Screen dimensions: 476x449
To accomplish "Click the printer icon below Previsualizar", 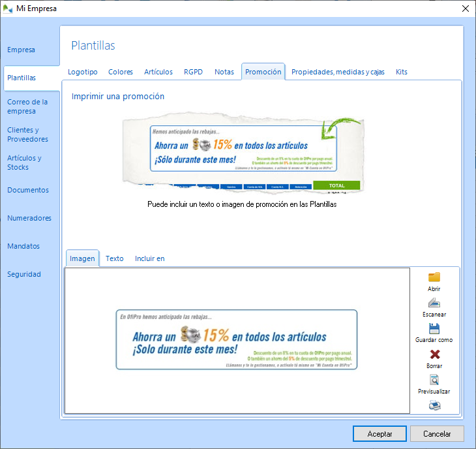I will [x=434, y=405].
